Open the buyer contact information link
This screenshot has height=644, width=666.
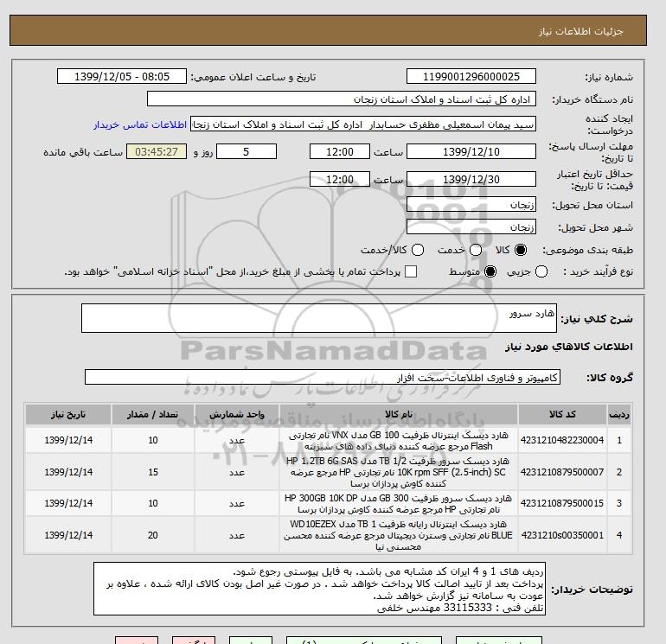coord(140,124)
